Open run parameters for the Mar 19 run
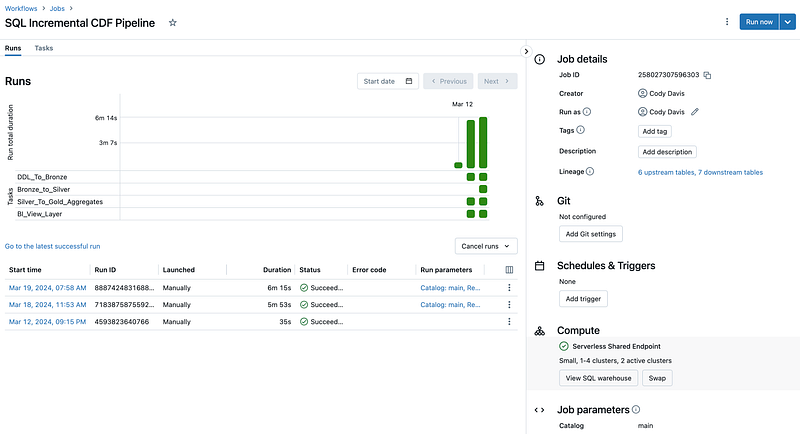This screenshot has width=800, height=434. pos(450,288)
